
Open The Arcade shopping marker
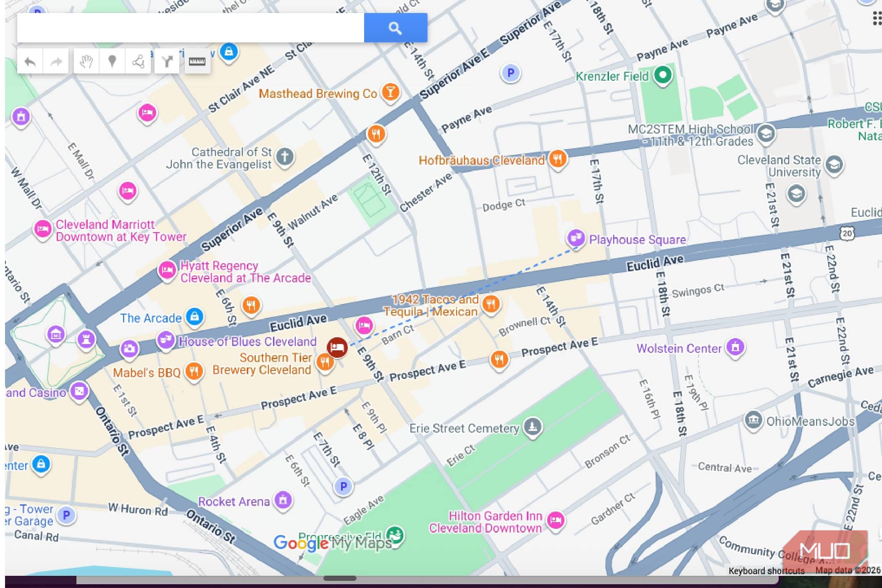194,317
